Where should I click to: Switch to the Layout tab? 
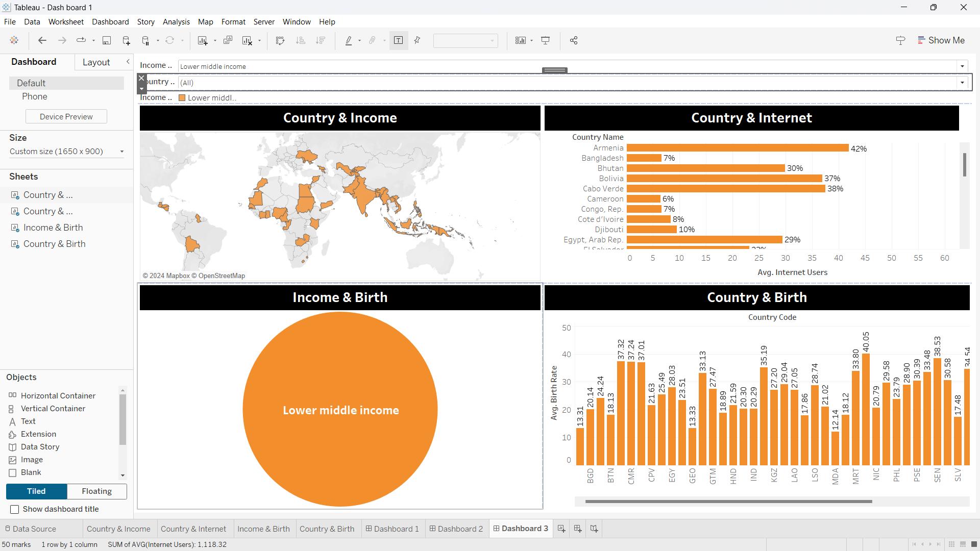pos(96,62)
